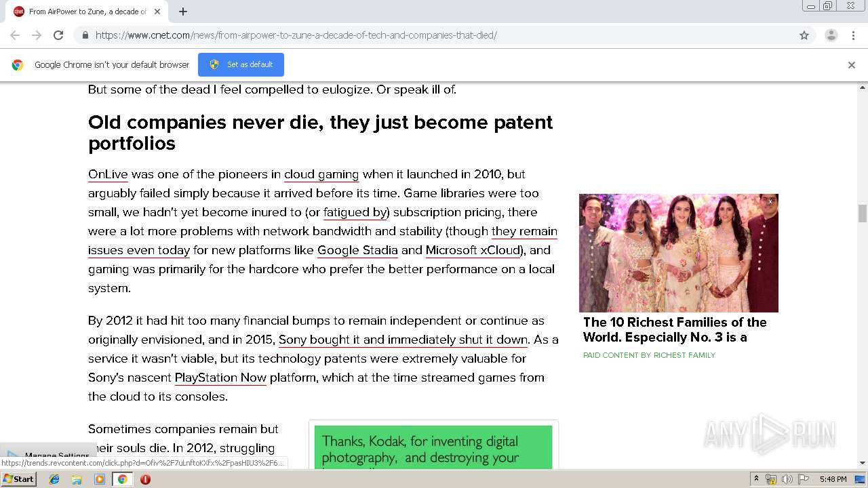Bookmark this page with the star

click(804, 35)
